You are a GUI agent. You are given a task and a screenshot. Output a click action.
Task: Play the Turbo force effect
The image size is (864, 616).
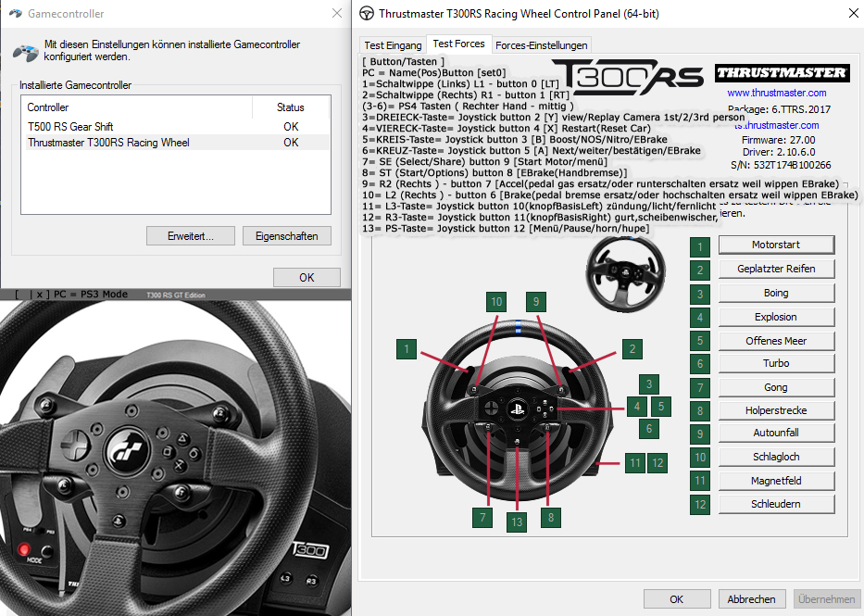pos(776,363)
